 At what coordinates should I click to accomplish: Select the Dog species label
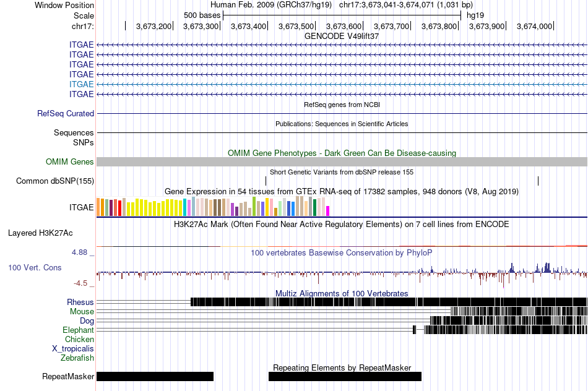pos(87,321)
